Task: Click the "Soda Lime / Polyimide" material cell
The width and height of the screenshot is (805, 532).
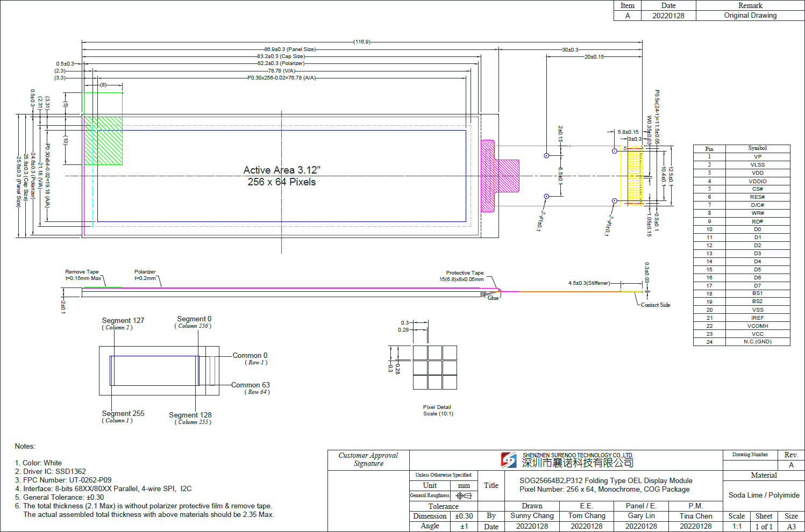Action: (764, 495)
